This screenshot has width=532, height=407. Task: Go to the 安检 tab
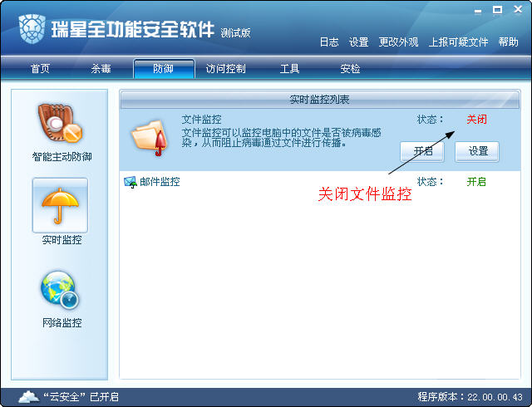point(350,69)
